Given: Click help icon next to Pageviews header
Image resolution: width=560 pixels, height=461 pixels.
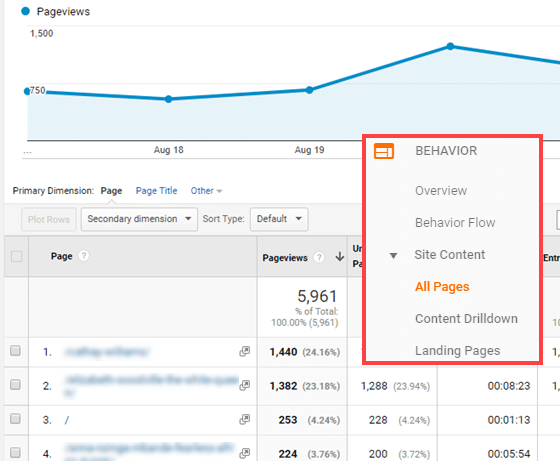Looking at the screenshot, I should [x=319, y=257].
